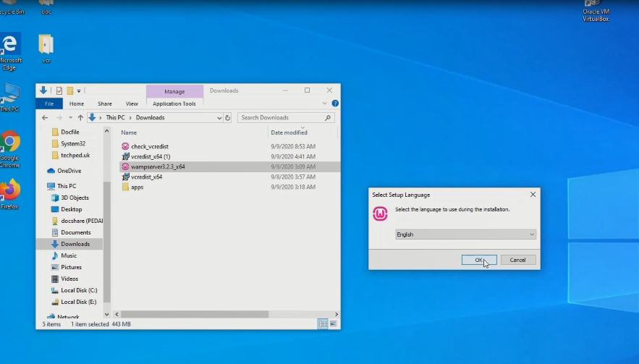639x364 pixels.
Task: Refresh the Downloads folder view
Action: (227, 117)
